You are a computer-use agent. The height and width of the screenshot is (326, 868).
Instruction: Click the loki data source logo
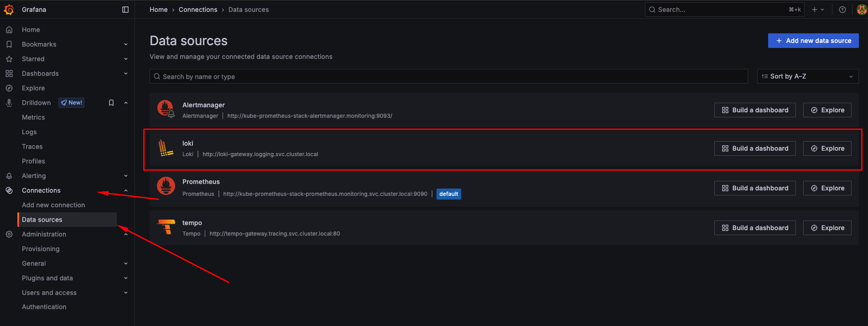click(x=166, y=148)
